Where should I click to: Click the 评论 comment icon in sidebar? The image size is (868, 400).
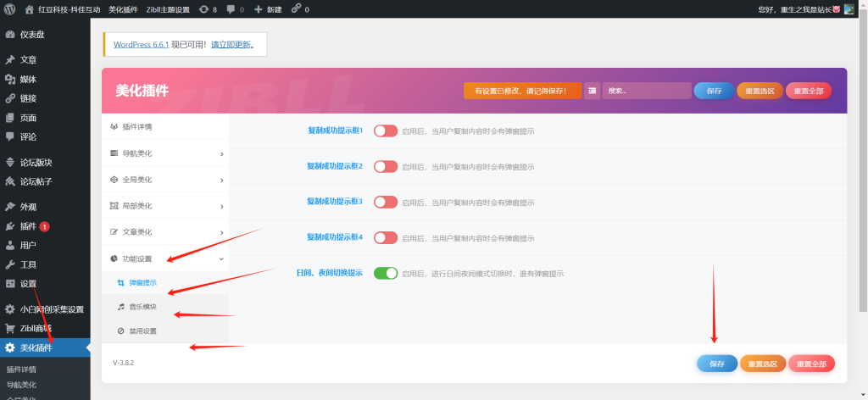10,136
